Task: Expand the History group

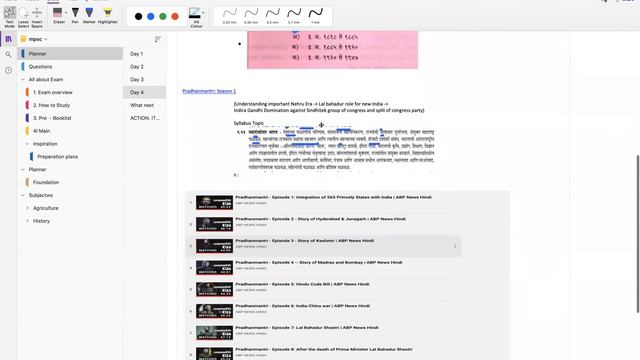Action: coord(27,221)
